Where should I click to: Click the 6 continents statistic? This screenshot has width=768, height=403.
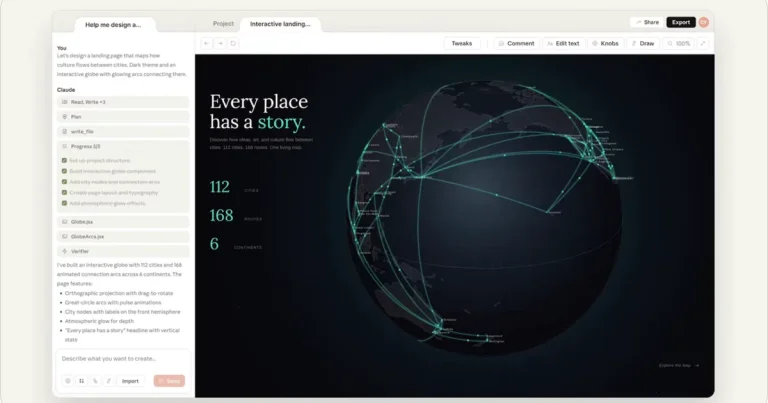236,244
